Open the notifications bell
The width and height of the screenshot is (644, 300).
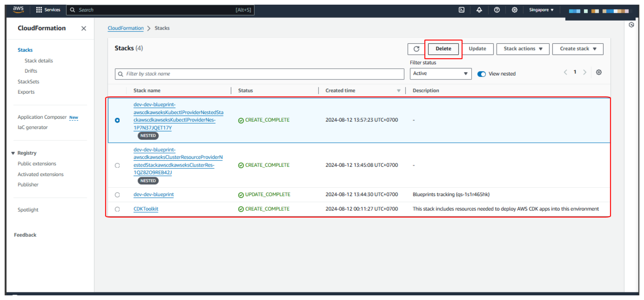(x=479, y=10)
